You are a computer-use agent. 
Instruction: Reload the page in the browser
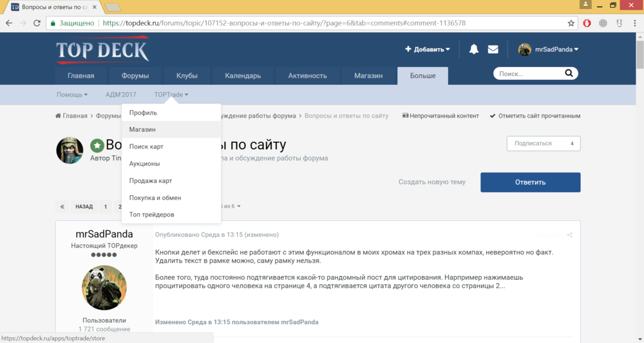[x=37, y=23]
